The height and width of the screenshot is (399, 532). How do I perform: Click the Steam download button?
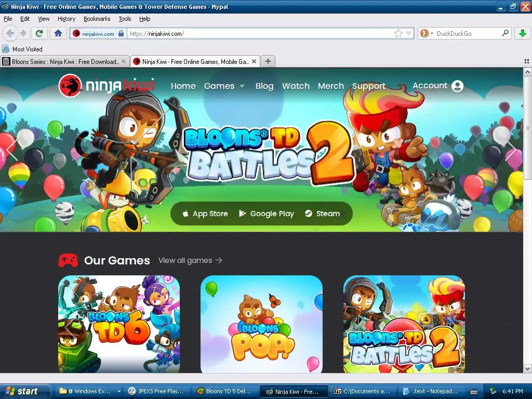click(x=322, y=214)
